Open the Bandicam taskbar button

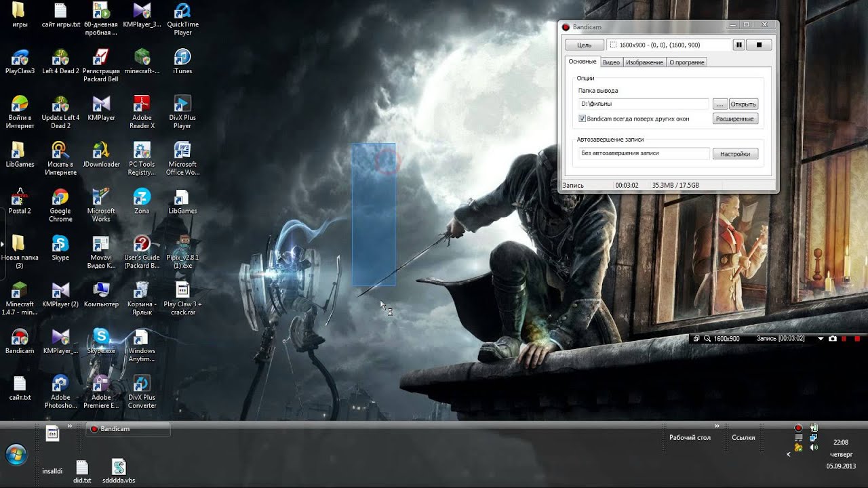point(128,428)
